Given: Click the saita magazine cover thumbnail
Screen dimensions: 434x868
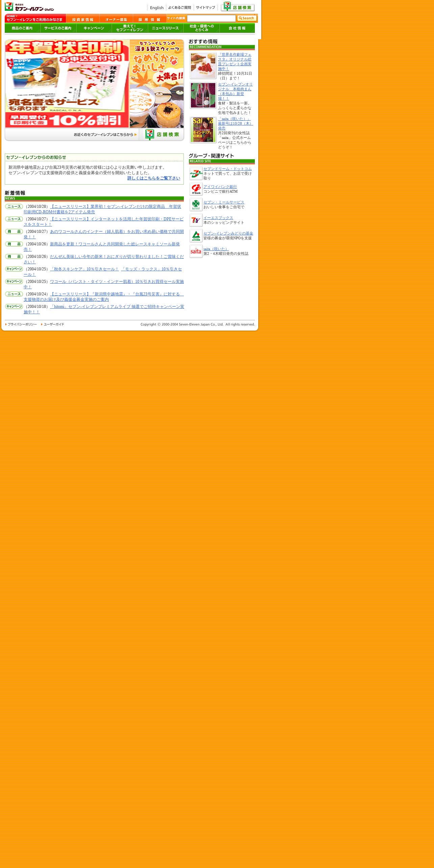Looking at the screenshot, I should click(x=203, y=130).
